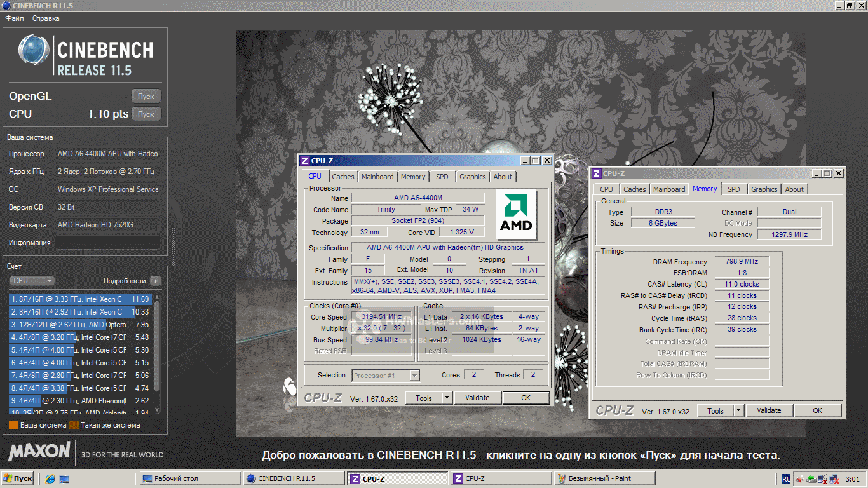
Task: Click the Cinebench title bar app icon
Action: click(x=6, y=5)
